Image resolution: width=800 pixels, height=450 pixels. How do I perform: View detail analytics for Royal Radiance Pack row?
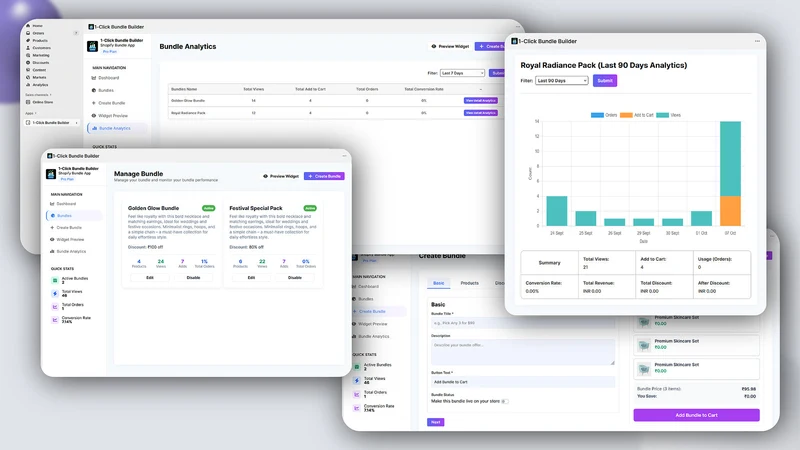(x=481, y=113)
